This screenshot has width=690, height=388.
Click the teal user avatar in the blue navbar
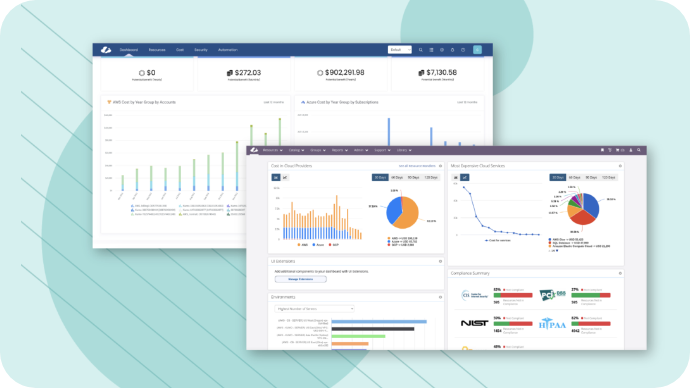[x=477, y=50]
